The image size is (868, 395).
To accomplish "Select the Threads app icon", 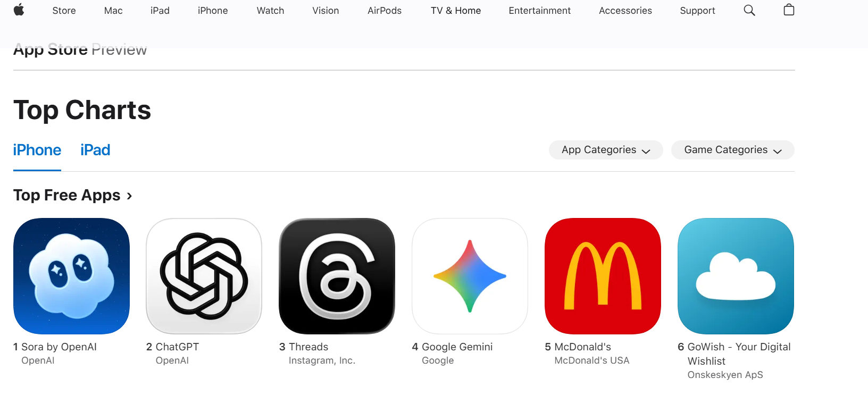I will click(x=337, y=276).
